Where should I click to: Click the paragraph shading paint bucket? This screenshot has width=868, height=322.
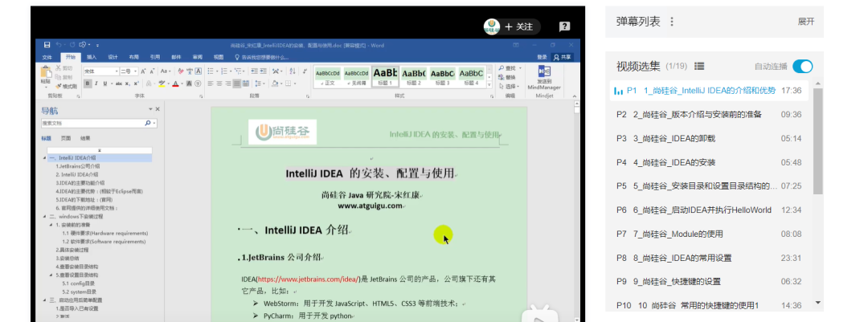(275, 84)
